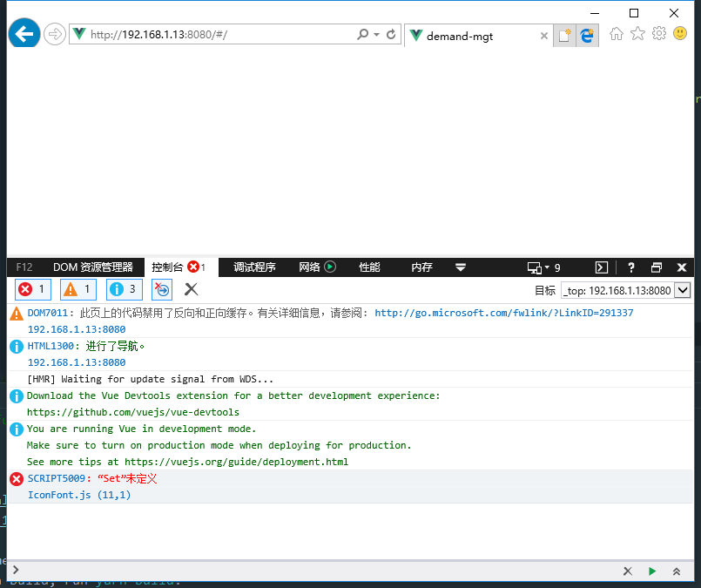Close the demand-mgt tab
This screenshot has width=701, height=588.
pyautogui.click(x=544, y=36)
